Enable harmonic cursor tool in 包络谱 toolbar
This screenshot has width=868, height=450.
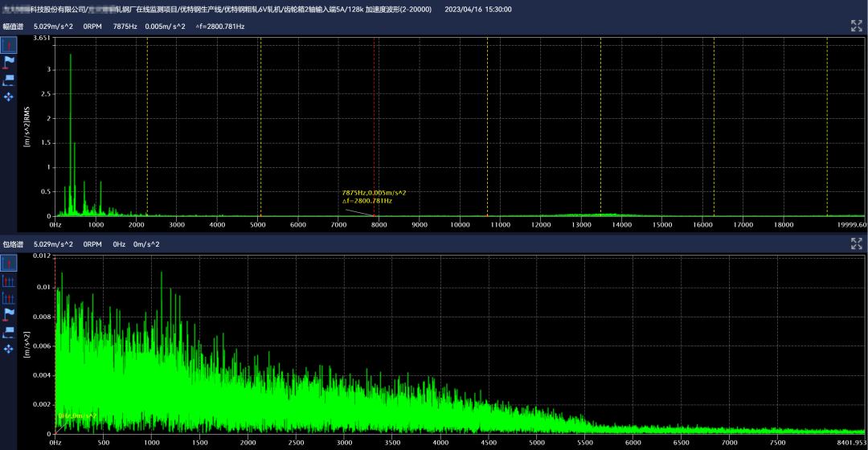(9, 280)
